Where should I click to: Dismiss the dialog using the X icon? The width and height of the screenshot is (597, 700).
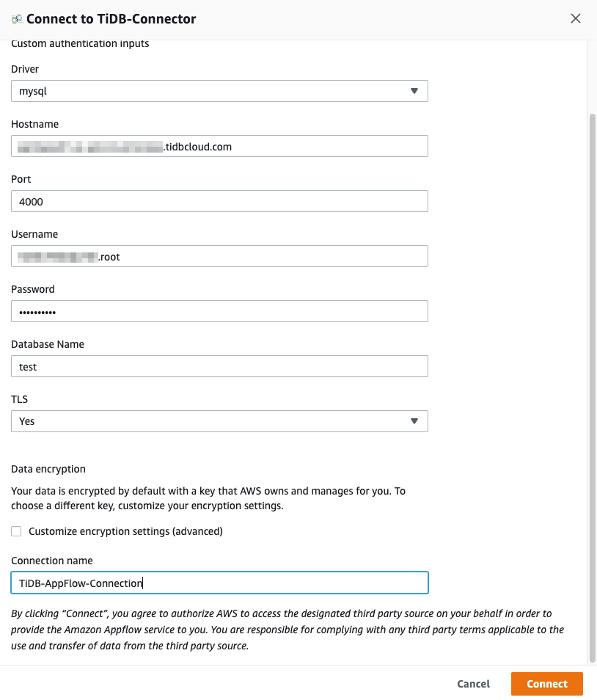tap(576, 18)
